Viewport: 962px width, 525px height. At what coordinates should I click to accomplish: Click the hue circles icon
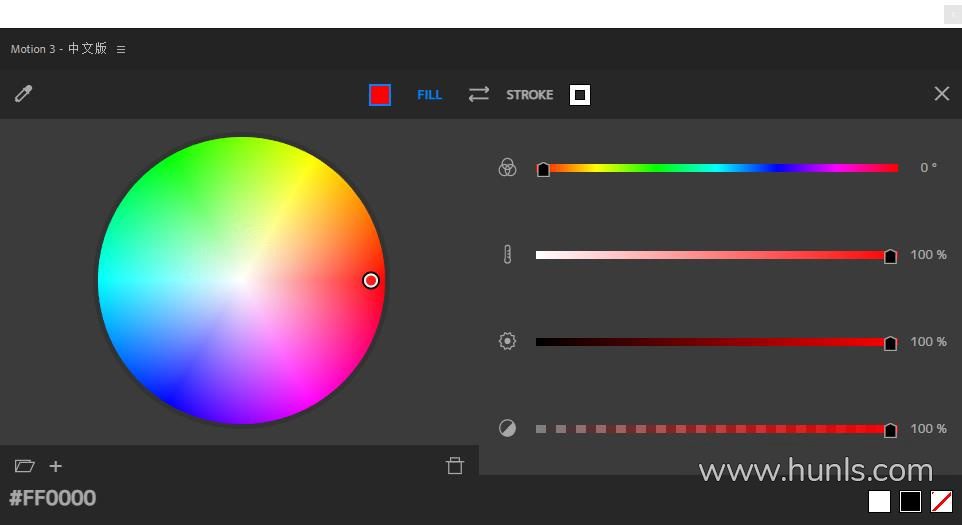click(507, 167)
